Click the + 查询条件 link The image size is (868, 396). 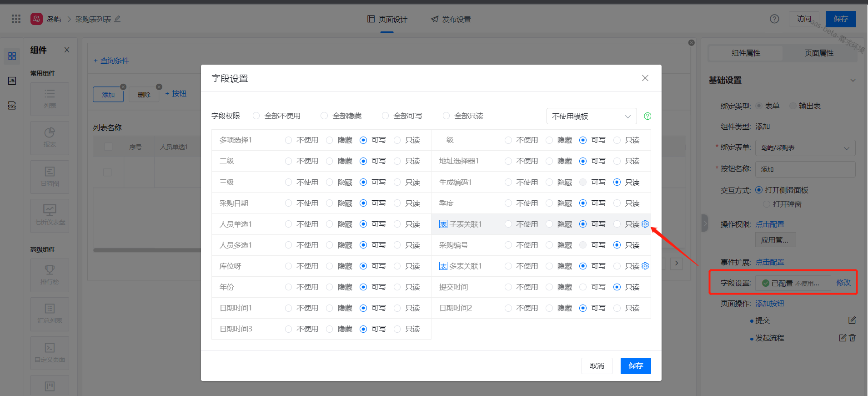point(111,61)
